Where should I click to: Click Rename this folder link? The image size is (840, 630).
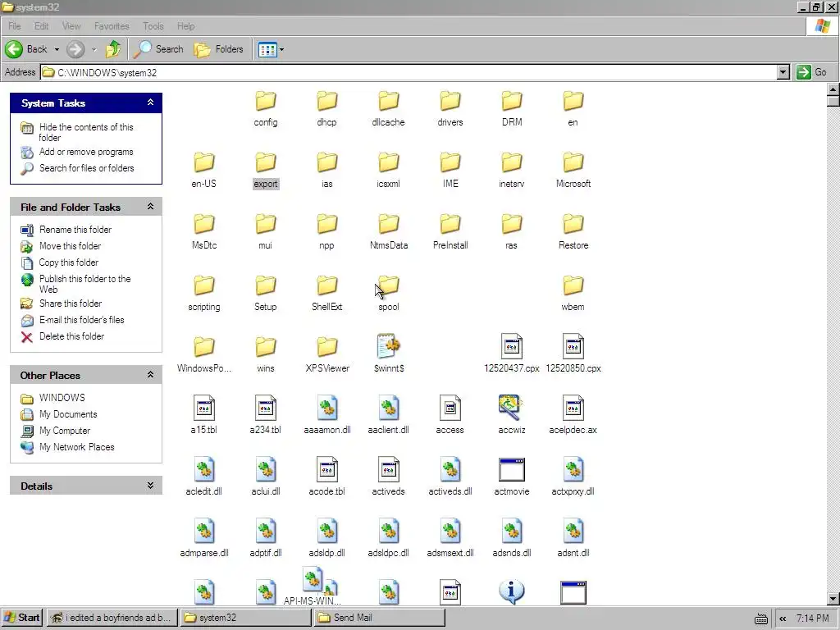(75, 230)
